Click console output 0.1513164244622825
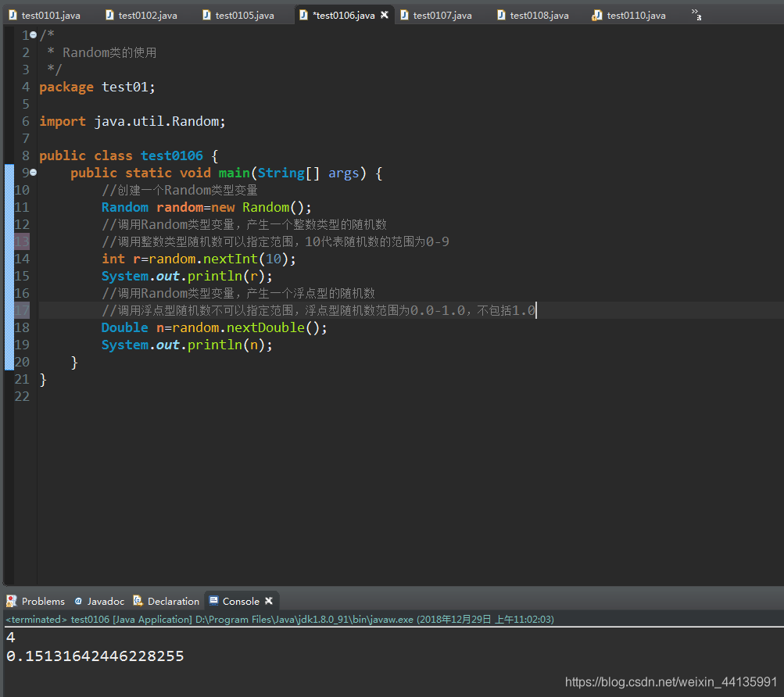The height and width of the screenshot is (697, 784). pyautogui.click(x=95, y=656)
